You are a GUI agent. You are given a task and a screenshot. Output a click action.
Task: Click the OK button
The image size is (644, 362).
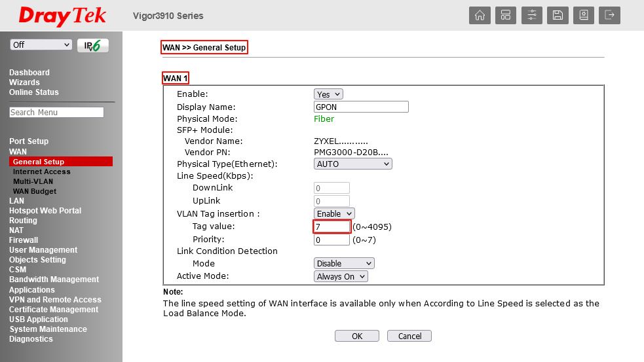point(357,336)
